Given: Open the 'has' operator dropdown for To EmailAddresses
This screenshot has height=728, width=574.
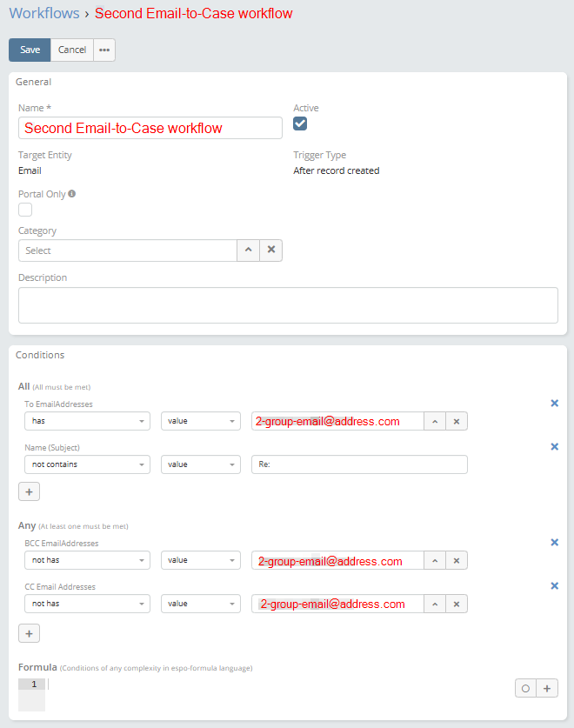Looking at the screenshot, I should coord(87,421).
